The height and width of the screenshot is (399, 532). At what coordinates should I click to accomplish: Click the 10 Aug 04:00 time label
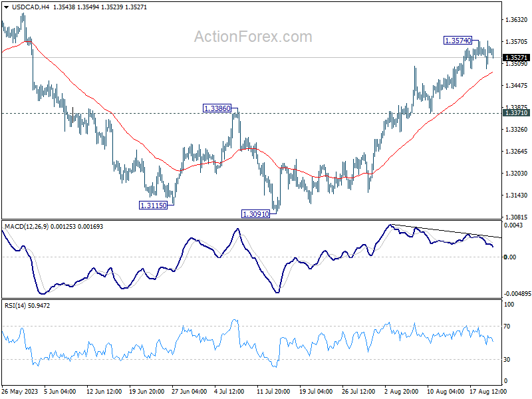[x=445, y=392]
